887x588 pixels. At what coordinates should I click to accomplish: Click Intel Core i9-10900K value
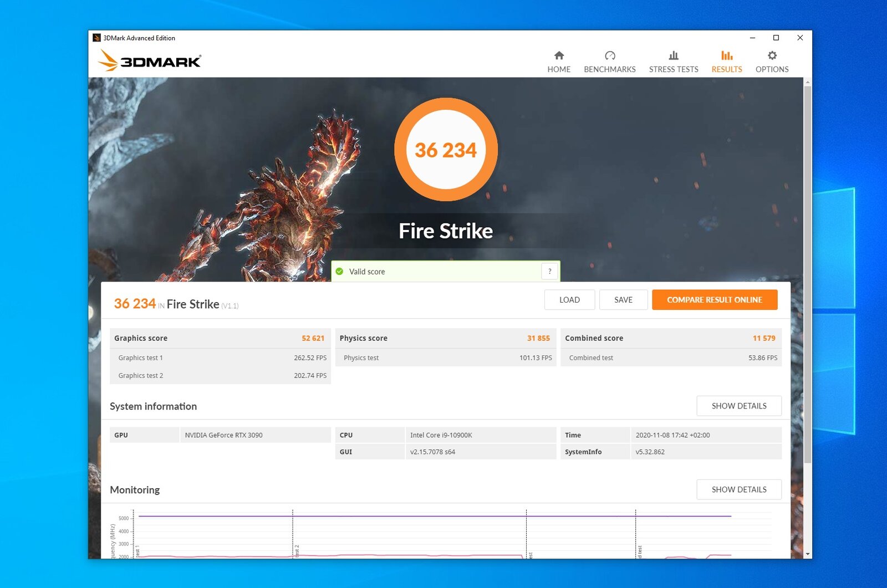pyautogui.click(x=441, y=435)
